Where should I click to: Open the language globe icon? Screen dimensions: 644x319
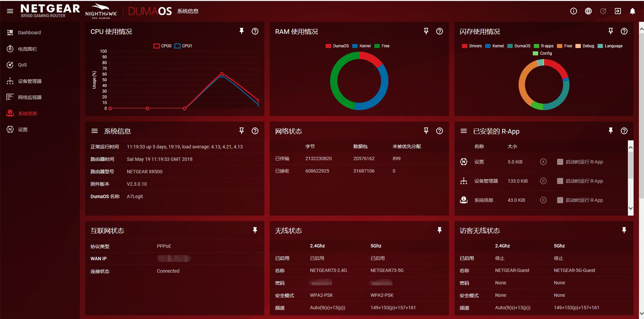pos(588,11)
